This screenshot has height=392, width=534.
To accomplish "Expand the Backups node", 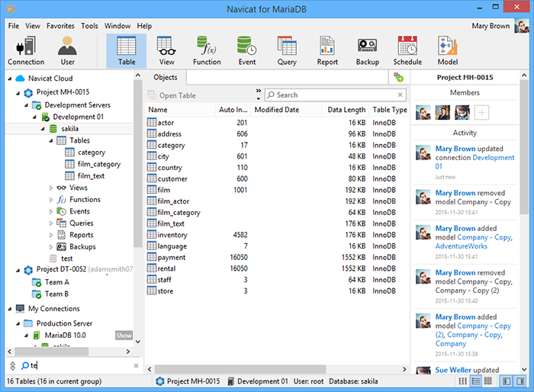I will tap(51, 247).
